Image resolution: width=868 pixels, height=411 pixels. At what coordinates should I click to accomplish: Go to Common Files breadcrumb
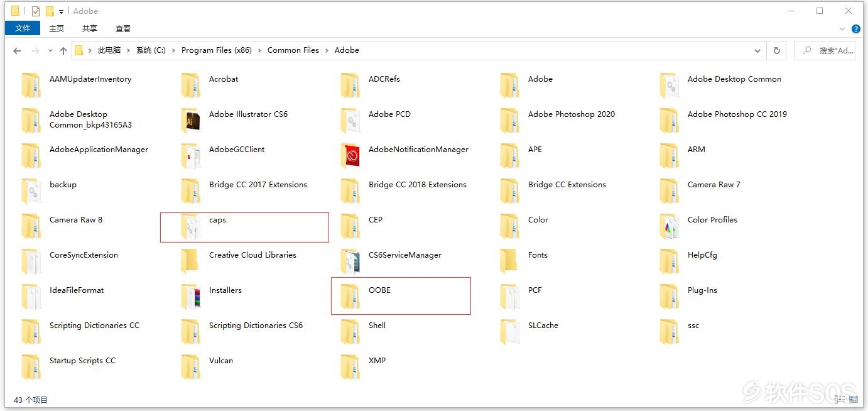point(293,50)
